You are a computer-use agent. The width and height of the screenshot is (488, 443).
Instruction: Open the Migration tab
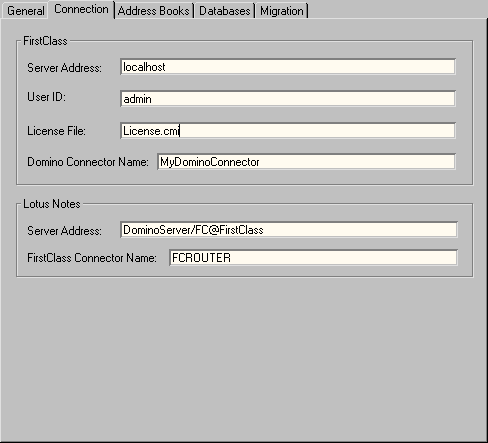click(282, 11)
